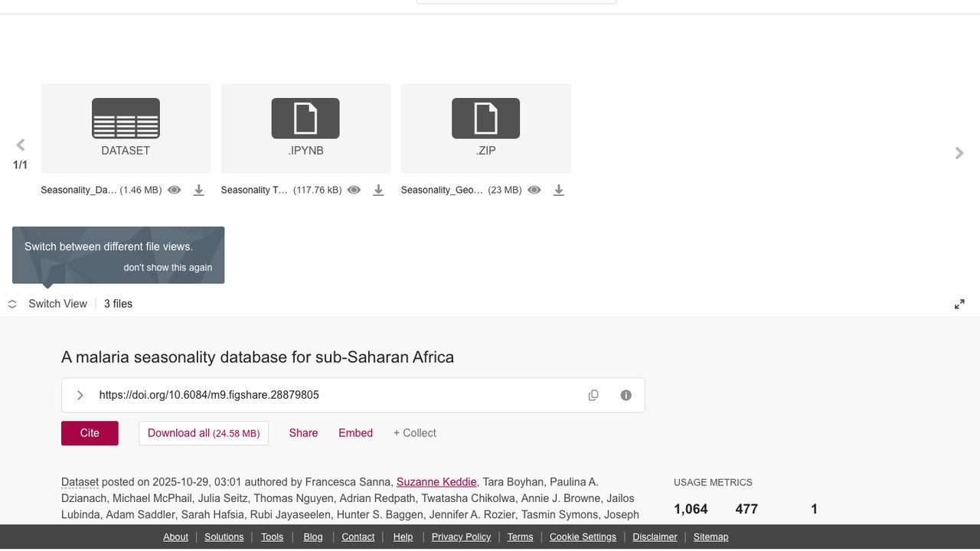Open author Suzanne Keddie's profile

436,482
